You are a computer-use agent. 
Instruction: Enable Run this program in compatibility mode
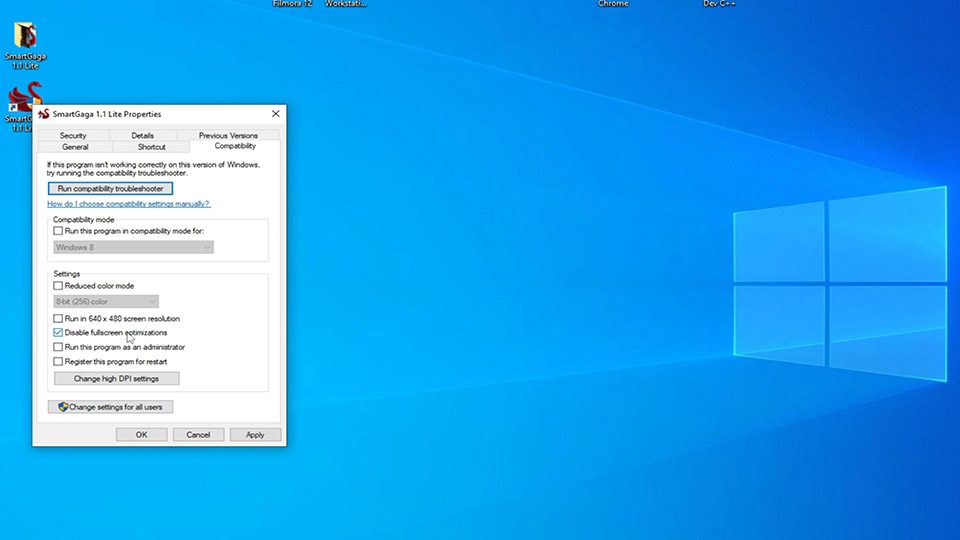(58, 231)
